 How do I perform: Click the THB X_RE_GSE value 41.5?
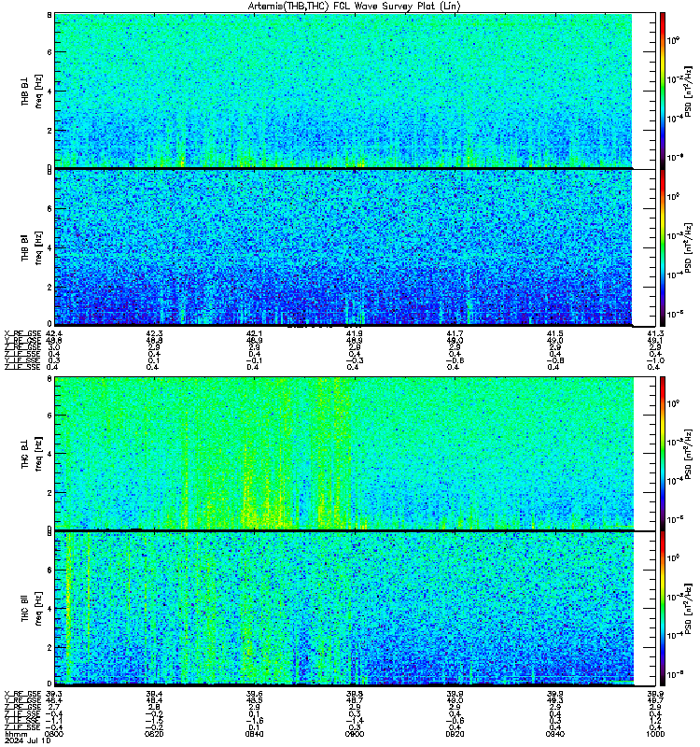[555, 333]
